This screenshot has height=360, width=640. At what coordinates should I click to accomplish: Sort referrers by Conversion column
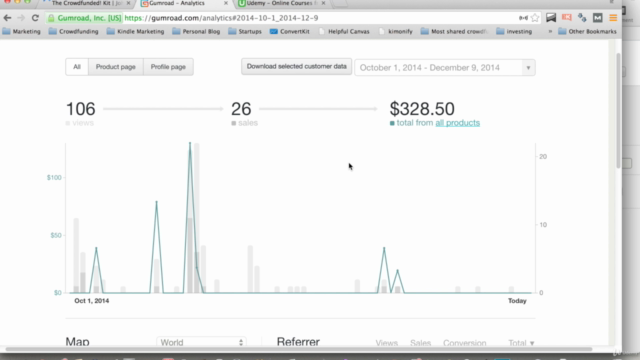(464, 343)
